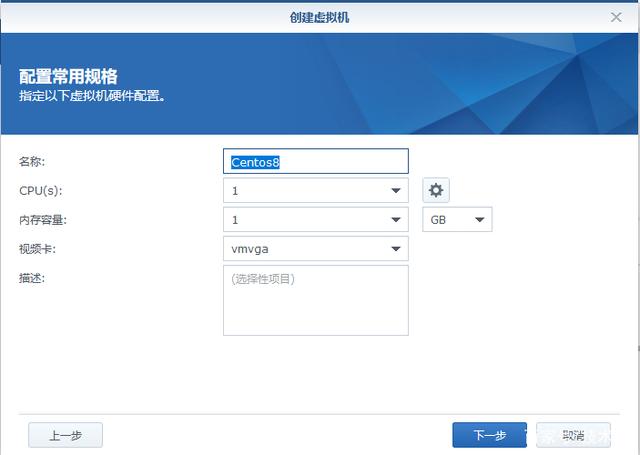Close the 创建虚拟机 dialog
This screenshot has height=455, width=640.
coord(616,17)
